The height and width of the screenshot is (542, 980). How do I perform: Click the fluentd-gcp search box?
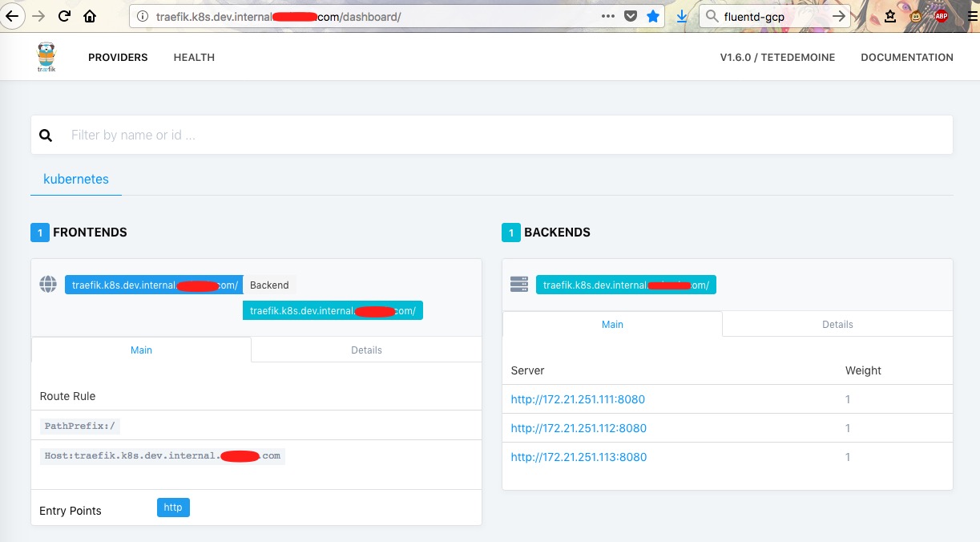click(773, 16)
